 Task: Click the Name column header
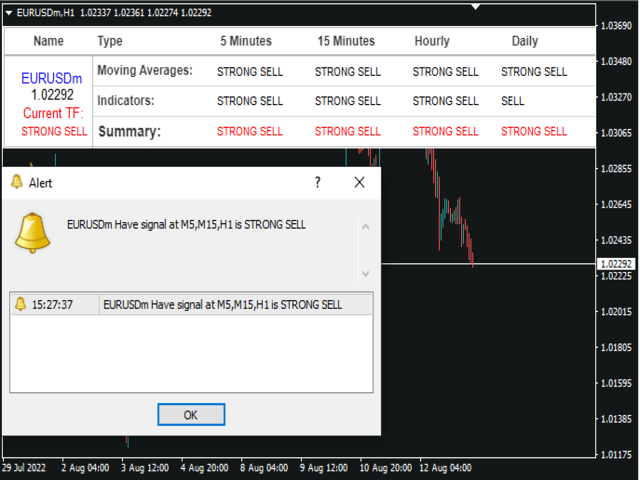[49, 41]
